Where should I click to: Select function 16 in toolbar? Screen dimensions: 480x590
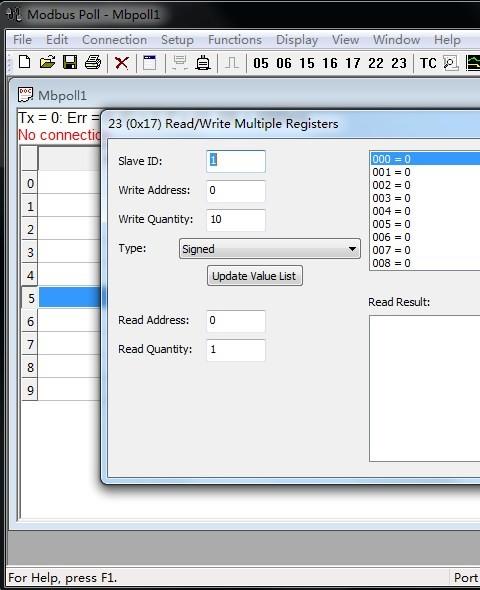330,63
